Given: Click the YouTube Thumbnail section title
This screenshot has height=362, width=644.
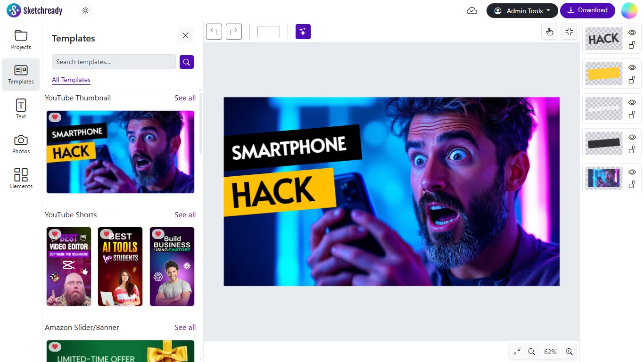Looking at the screenshot, I should click(x=78, y=98).
